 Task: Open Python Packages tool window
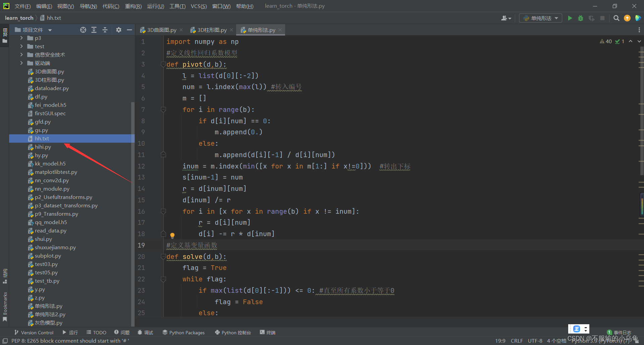pyautogui.click(x=183, y=332)
